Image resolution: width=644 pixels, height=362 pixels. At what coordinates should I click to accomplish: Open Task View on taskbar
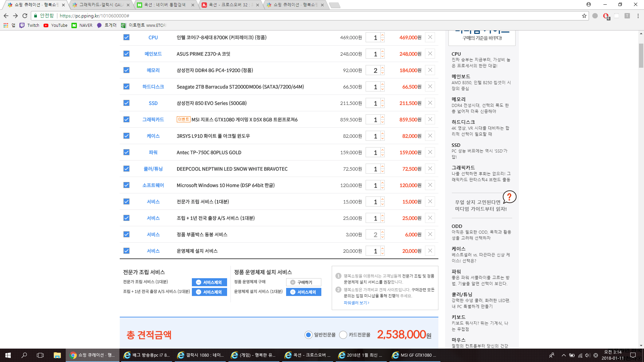(40, 355)
